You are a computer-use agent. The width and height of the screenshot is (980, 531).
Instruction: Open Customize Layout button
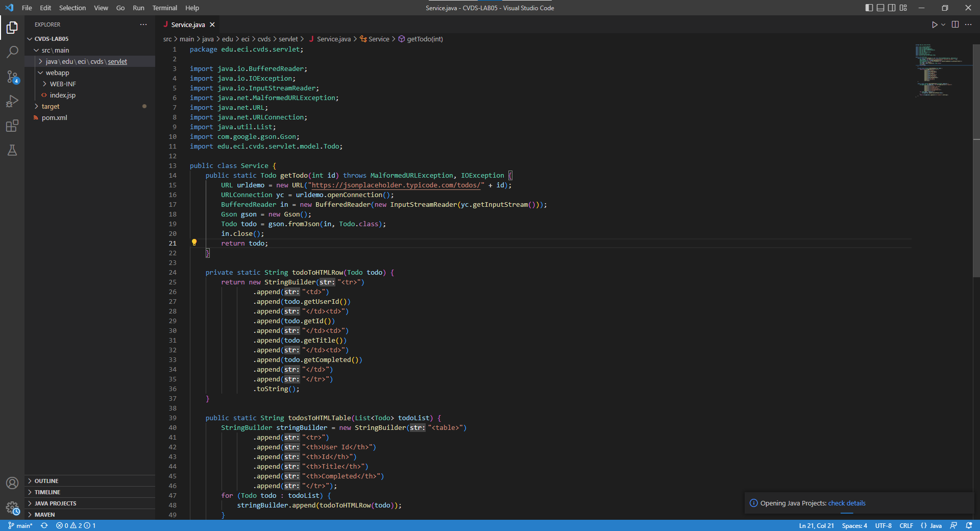(903, 8)
